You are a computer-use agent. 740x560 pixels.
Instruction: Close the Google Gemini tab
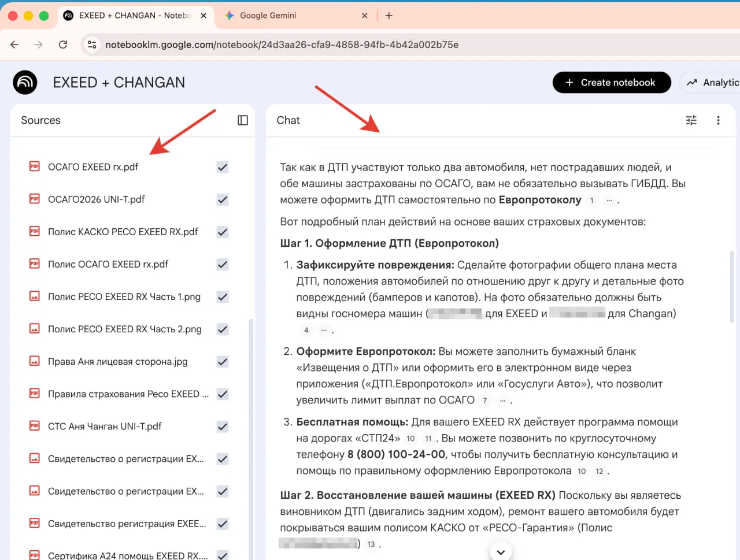point(364,16)
